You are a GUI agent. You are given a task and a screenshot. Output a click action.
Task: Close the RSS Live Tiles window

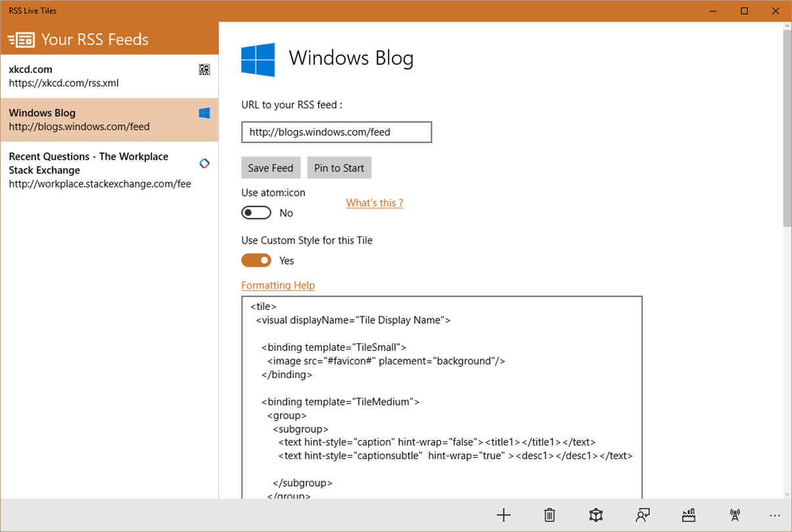click(x=776, y=11)
